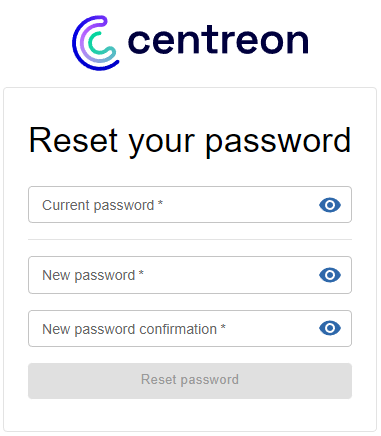Click the asterisk after New password confirmation
Viewport: 381px width, 436px height.
coord(223,326)
